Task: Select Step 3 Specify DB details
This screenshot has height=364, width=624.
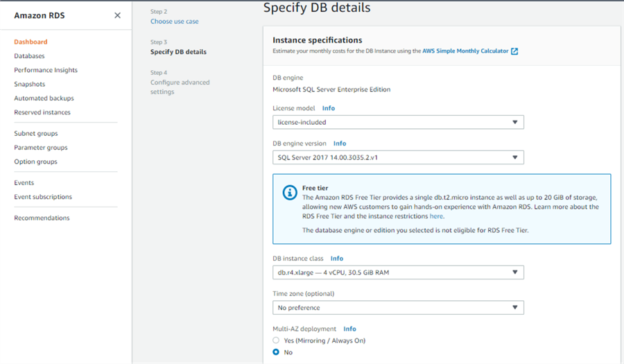Action: click(x=178, y=52)
